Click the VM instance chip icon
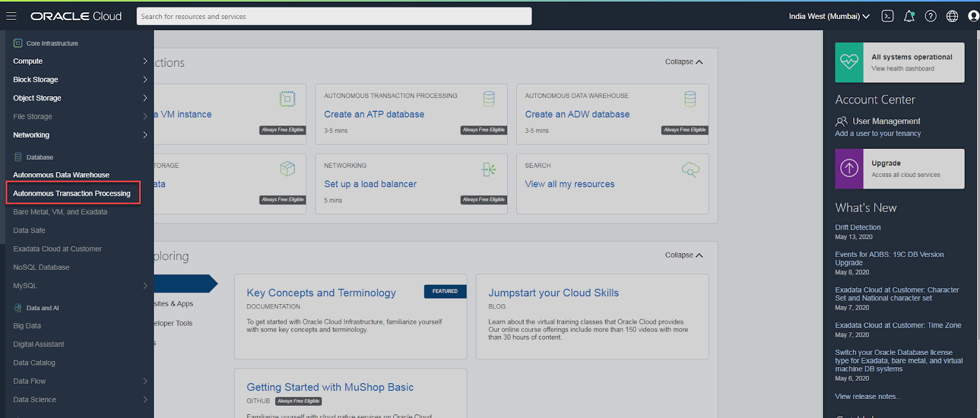980x418 pixels. pyautogui.click(x=287, y=99)
